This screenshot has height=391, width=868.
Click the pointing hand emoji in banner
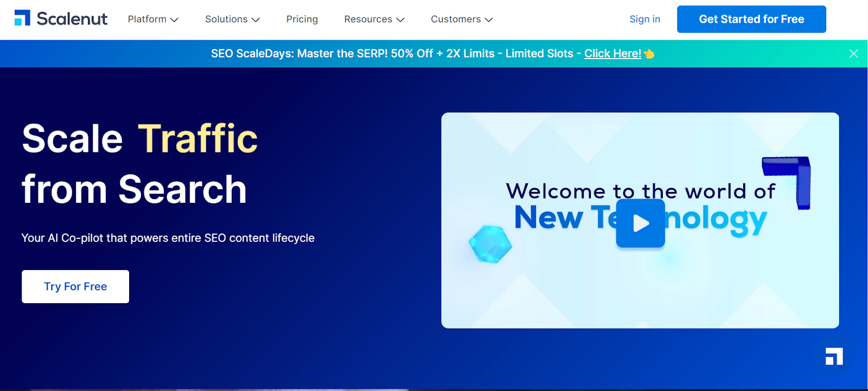click(x=649, y=54)
